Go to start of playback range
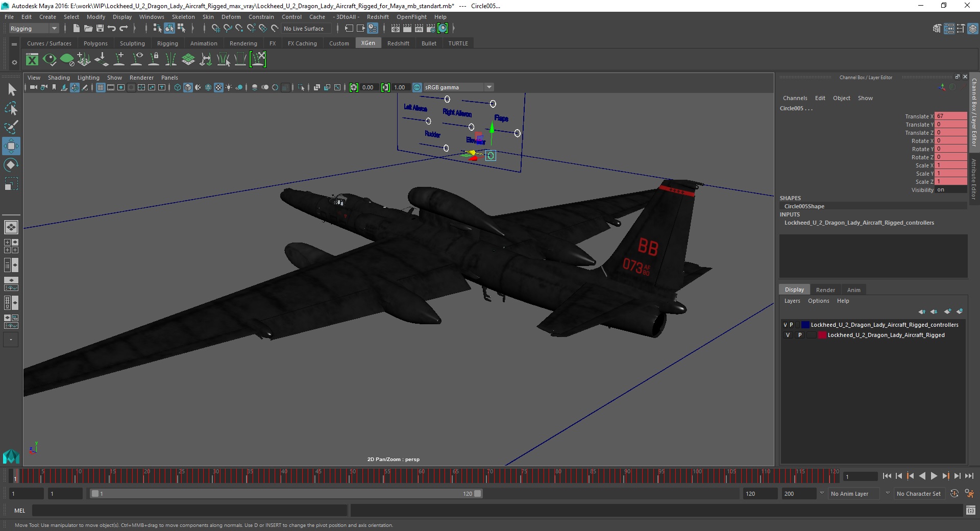 pyautogui.click(x=887, y=476)
